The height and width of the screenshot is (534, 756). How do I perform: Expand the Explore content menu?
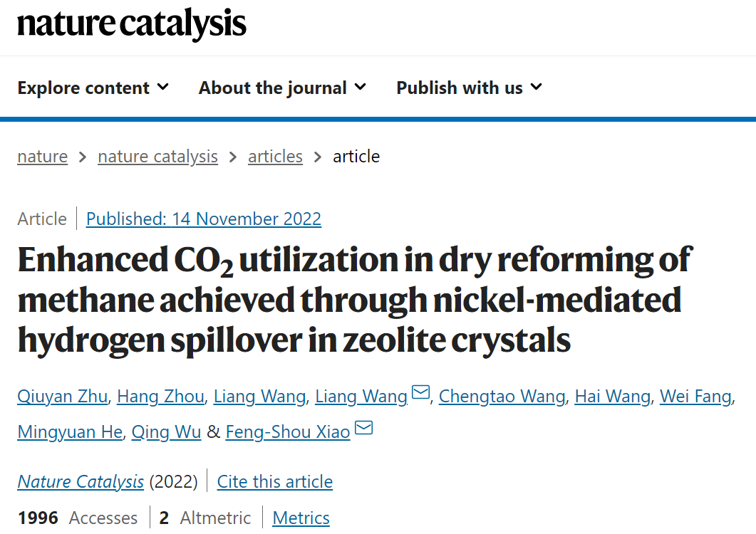[x=93, y=88]
